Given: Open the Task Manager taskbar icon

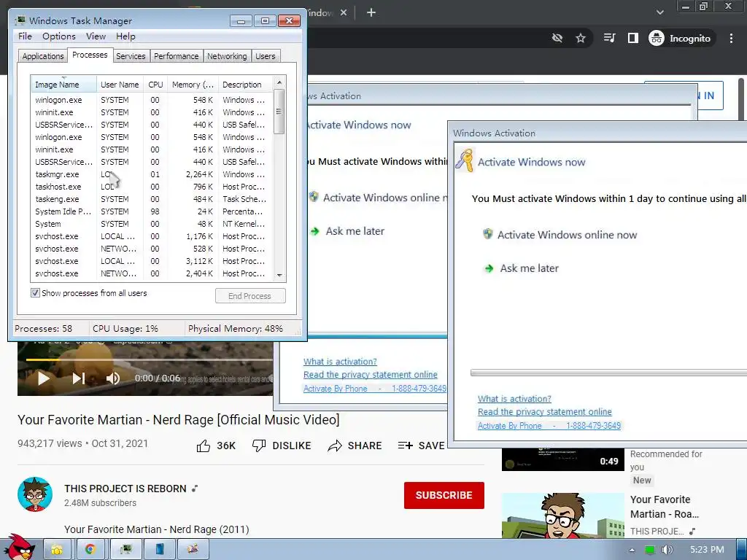Looking at the screenshot, I should (125, 550).
